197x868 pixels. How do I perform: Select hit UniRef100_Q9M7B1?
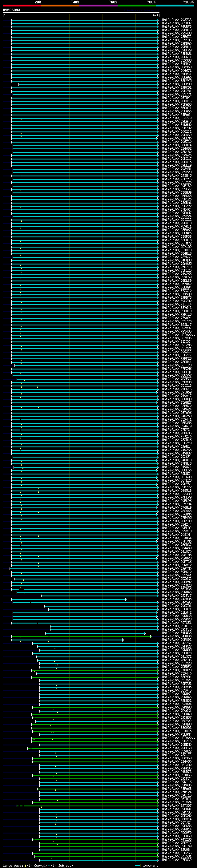point(176,91)
